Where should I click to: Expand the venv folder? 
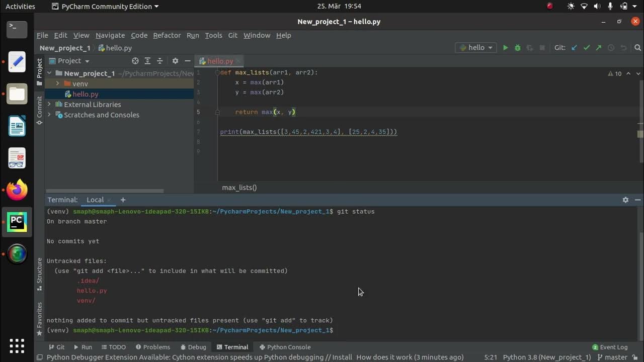[x=57, y=83]
